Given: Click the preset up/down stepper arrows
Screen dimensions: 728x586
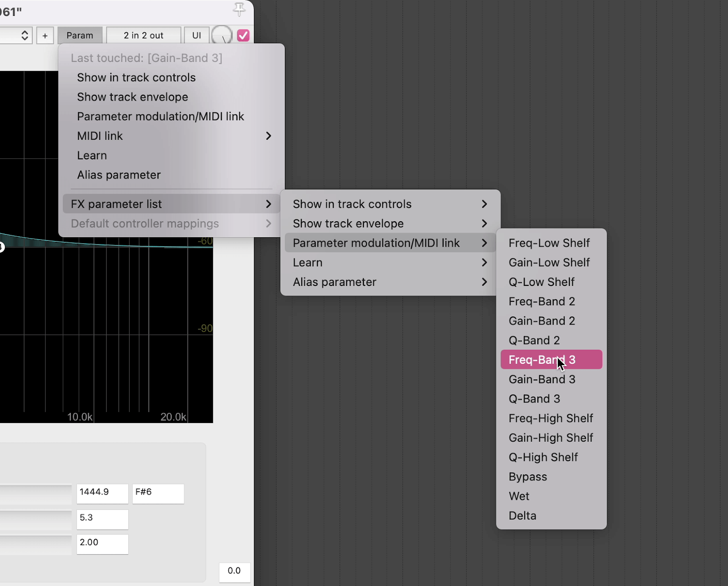Looking at the screenshot, I should point(24,35).
